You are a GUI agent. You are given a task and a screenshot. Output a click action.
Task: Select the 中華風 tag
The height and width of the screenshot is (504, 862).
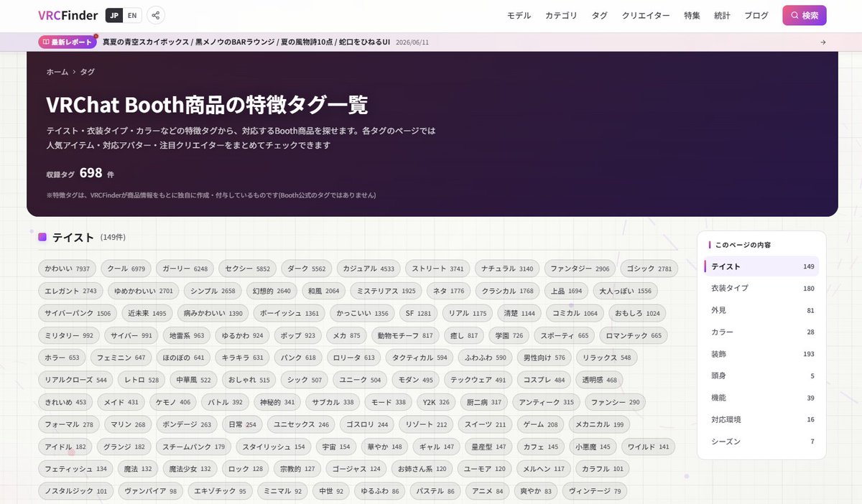coord(193,380)
